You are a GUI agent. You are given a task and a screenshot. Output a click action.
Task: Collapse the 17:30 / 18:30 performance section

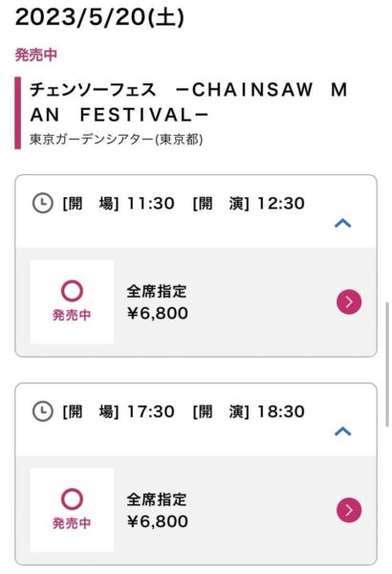click(x=343, y=431)
